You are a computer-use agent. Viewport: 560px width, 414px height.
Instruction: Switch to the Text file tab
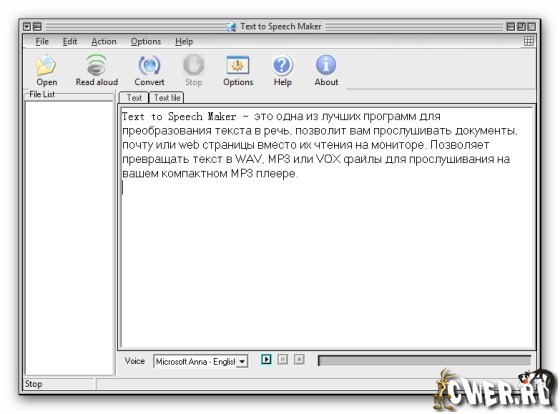167,98
